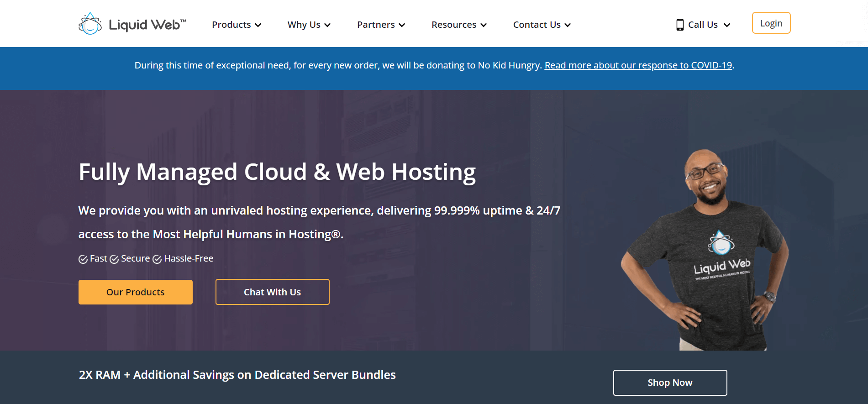This screenshot has width=868, height=404.
Task: Click the Liquid Web droplet logo icon
Action: click(x=90, y=23)
